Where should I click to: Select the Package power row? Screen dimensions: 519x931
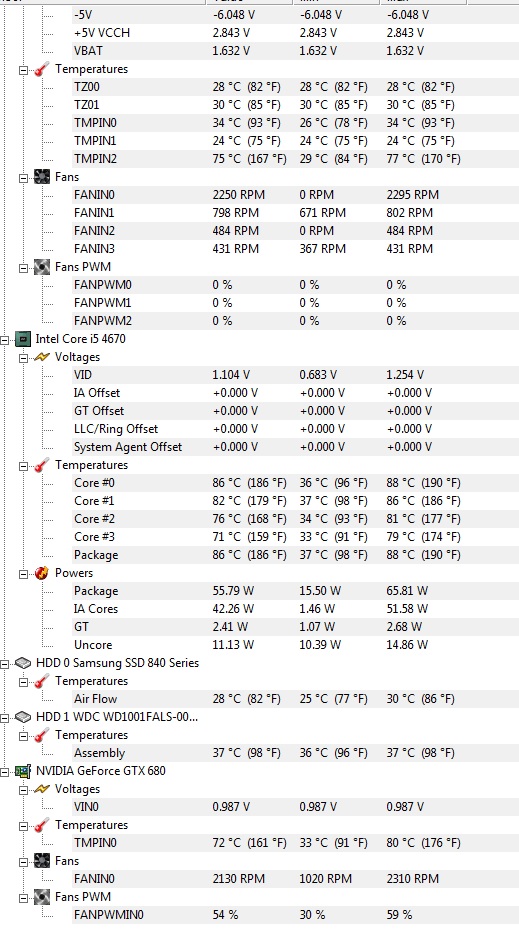(x=295, y=591)
